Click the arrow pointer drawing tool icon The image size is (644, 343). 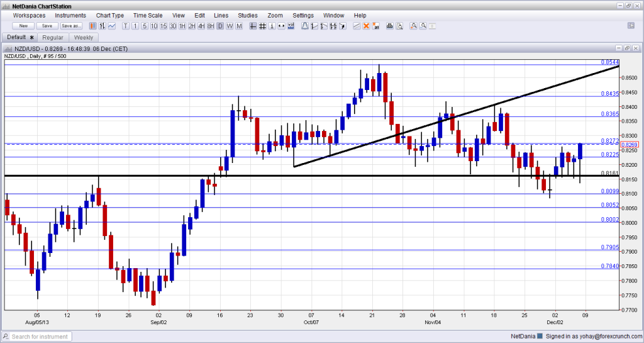tap(342, 26)
